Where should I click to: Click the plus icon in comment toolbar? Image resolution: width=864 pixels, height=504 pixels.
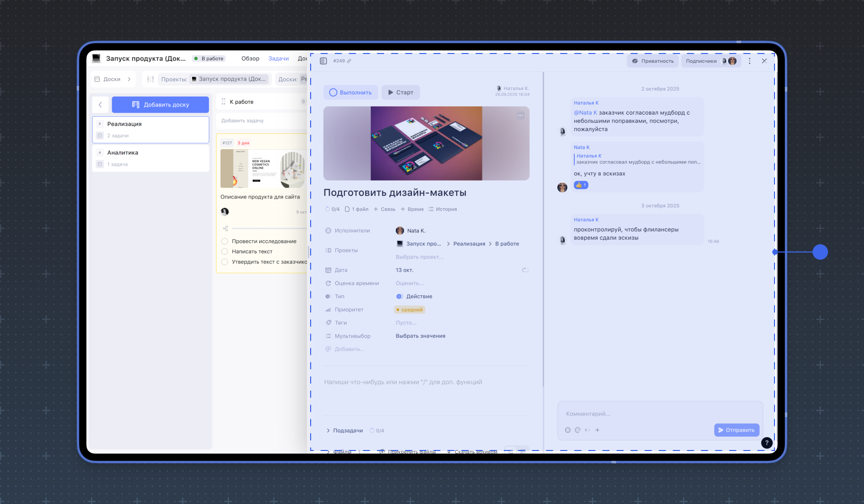click(597, 430)
